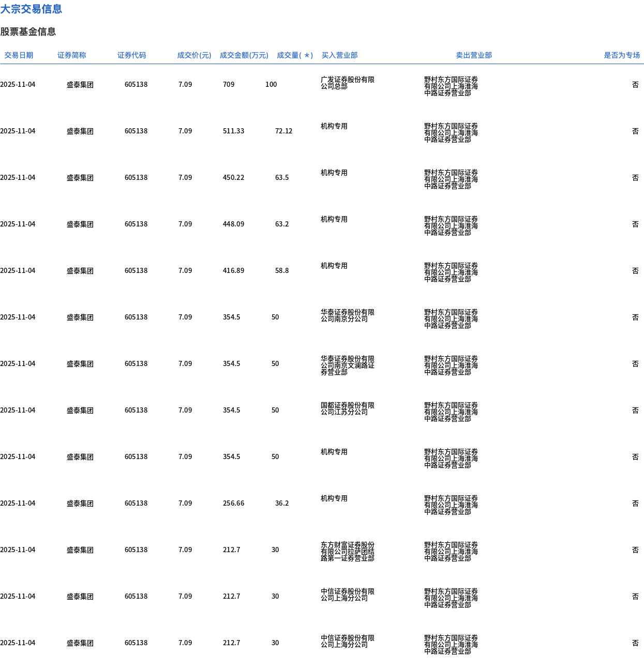The image size is (644, 669).
Task: Click the 大宗交易信息 title
Action: (x=31, y=9)
